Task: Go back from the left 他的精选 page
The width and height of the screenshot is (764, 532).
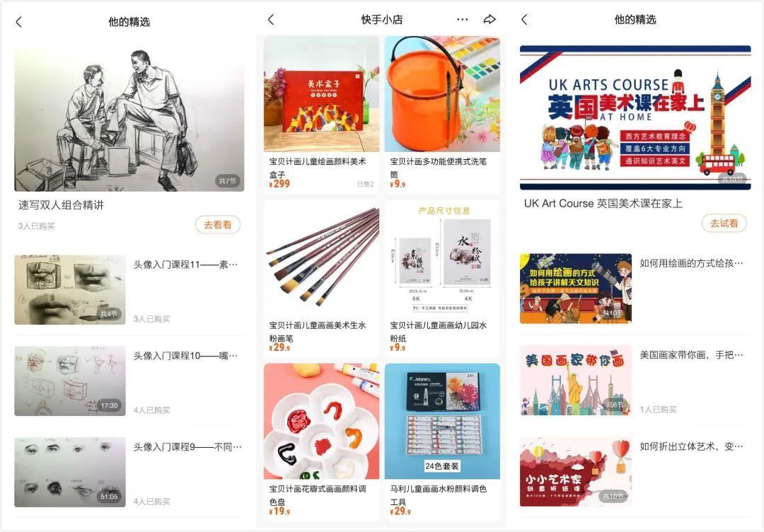Action: point(19,22)
